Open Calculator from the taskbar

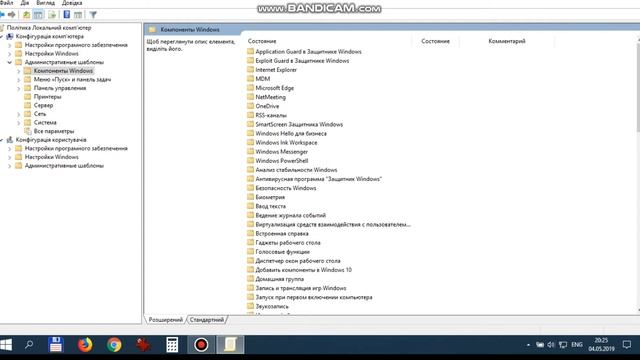pos(172,345)
